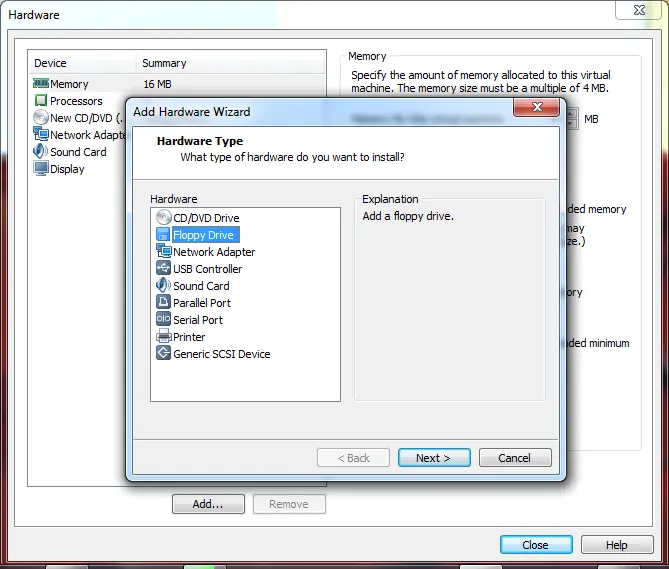669x569 pixels.
Task: Select Serial Port hardware type
Action: tap(198, 320)
